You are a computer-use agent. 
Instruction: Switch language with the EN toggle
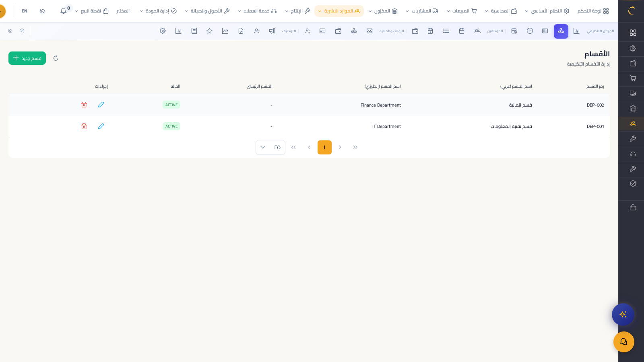click(25, 11)
